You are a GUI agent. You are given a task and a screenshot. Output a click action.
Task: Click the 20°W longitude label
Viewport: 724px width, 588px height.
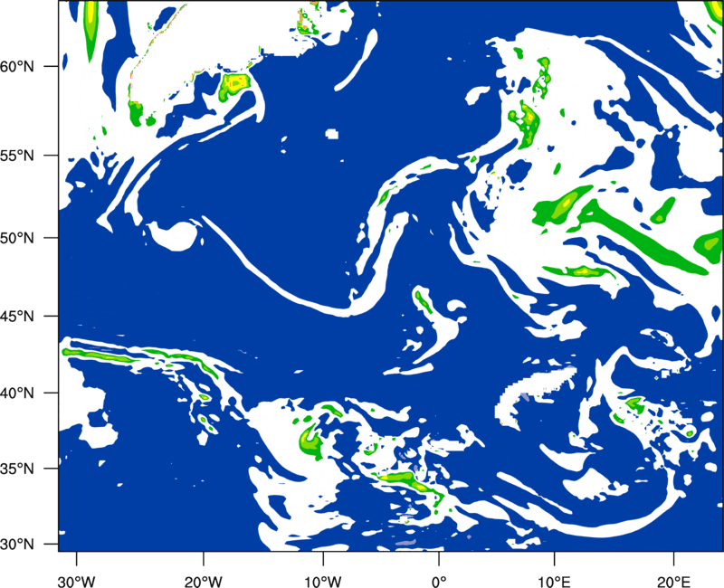pyautogui.click(x=203, y=582)
